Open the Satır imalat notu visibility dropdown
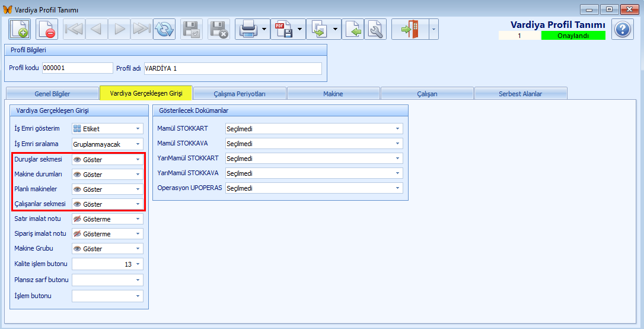This screenshot has width=644, height=329. coord(138,219)
